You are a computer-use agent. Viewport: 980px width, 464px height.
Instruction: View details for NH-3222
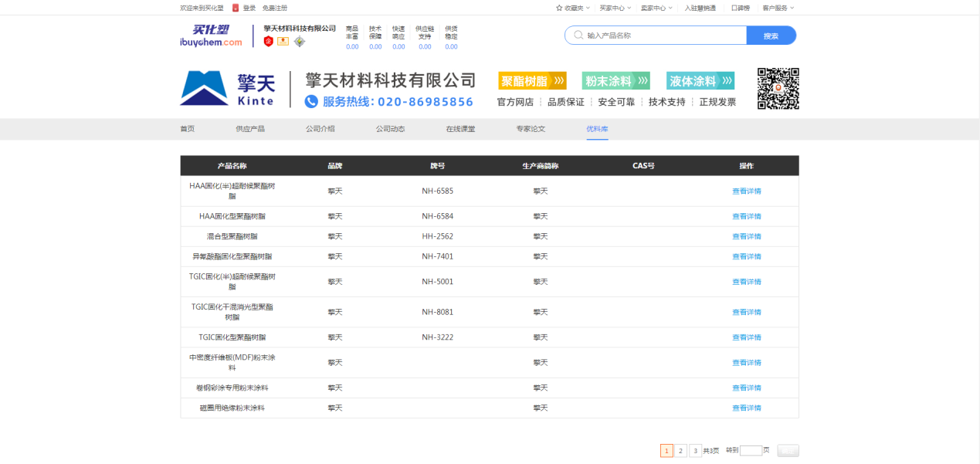pyautogui.click(x=747, y=337)
